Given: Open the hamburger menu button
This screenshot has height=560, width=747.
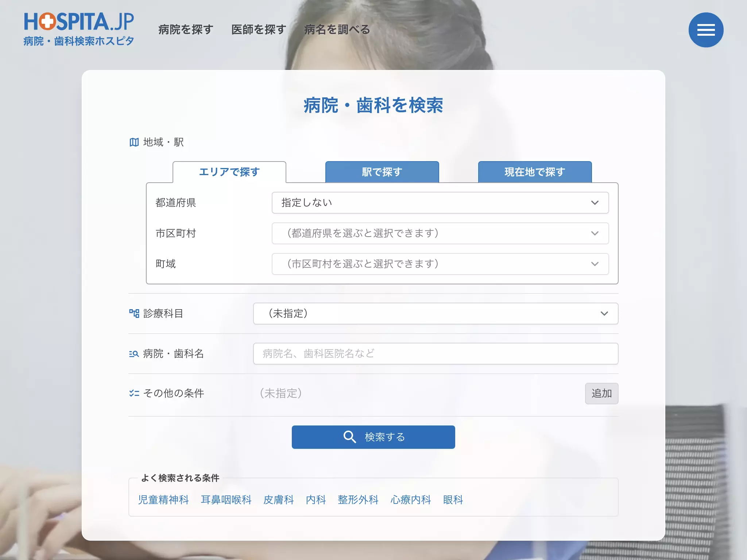Looking at the screenshot, I should [706, 30].
